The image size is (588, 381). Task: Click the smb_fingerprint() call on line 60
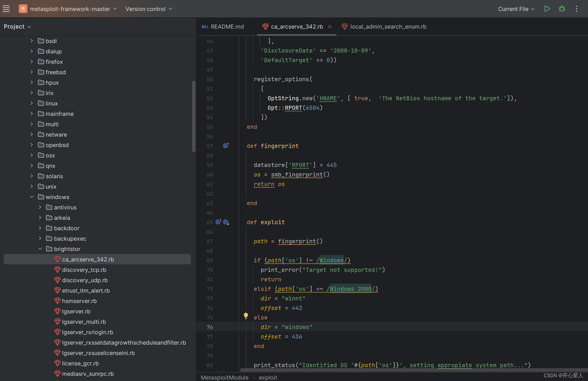(x=300, y=174)
